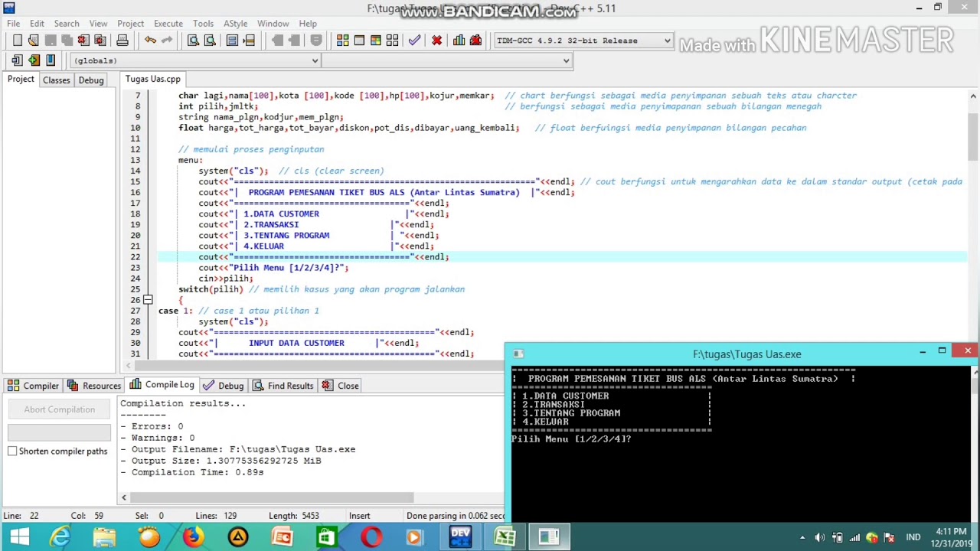Click the red X stop execution icon
The image size is (980, 551).
(x=436, y=41)
